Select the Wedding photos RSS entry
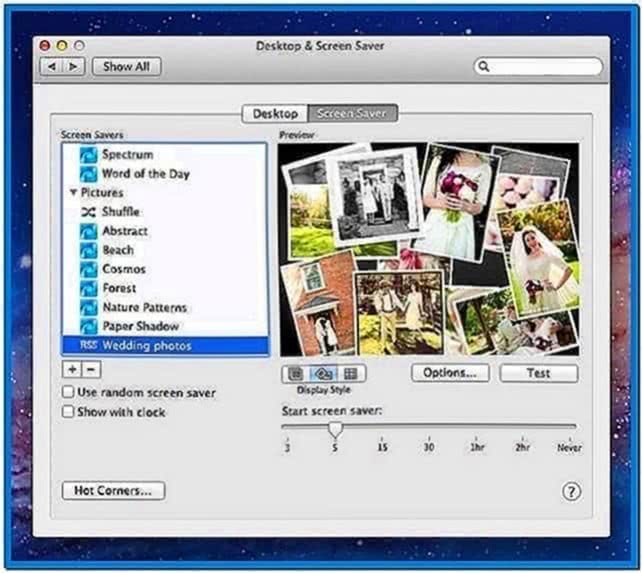642x573 pixels. (x=165, y=346)
